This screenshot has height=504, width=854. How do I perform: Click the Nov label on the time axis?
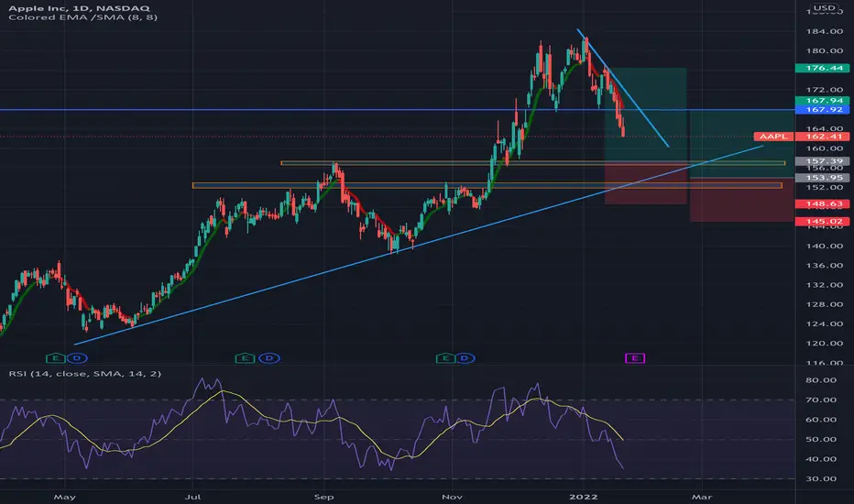pos(452,497)
